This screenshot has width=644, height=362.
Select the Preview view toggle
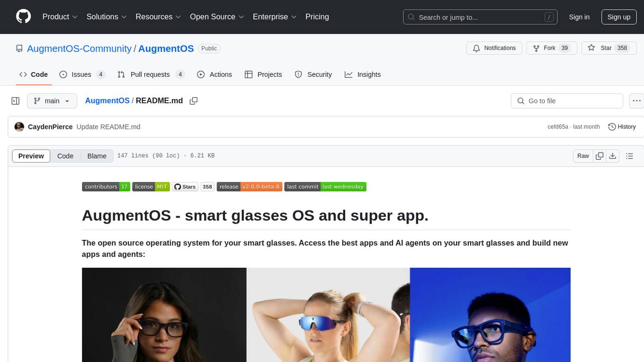[x=31, y=156]
